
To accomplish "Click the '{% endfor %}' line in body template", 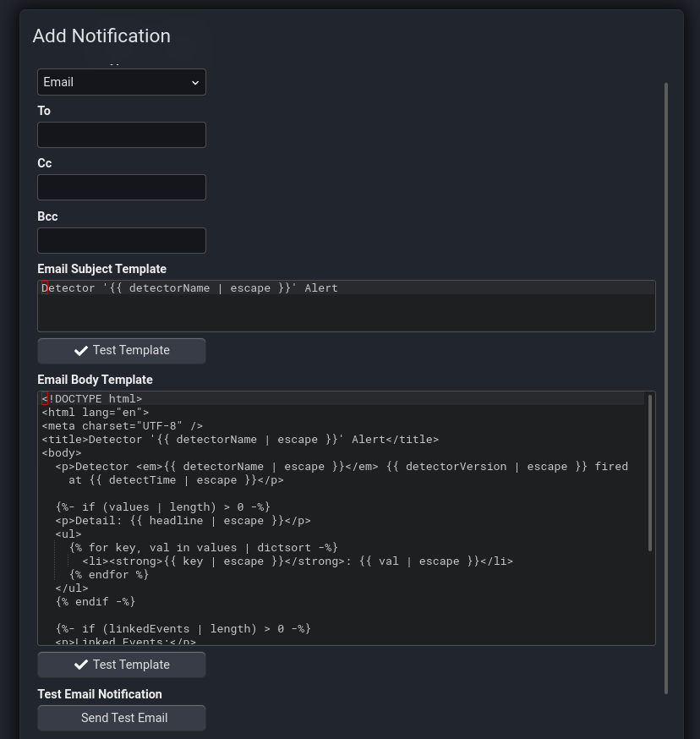I will pos(109,574).
